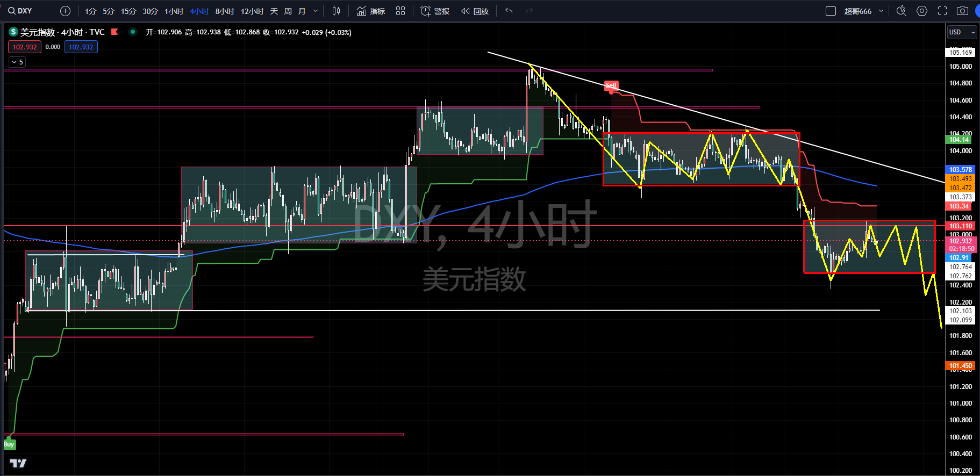Collapse the indicator legend showing 5
Screen dimensions: 980x476
[17, 62]
